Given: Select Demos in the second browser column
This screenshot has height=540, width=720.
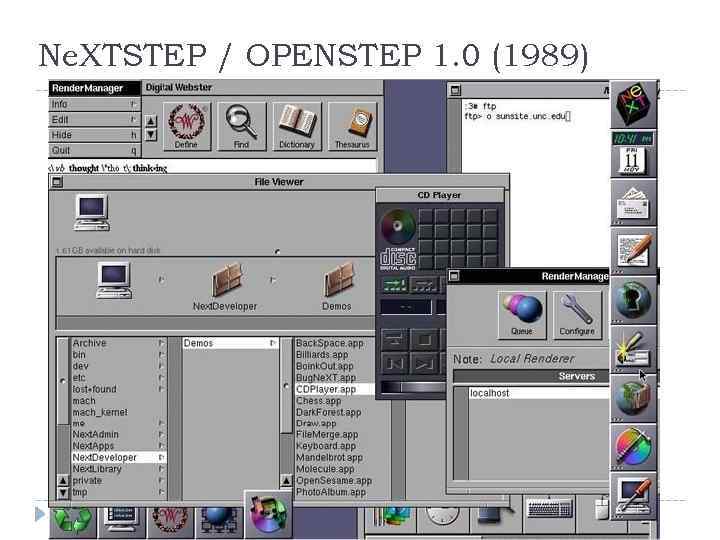Looking at the screenshot, I should [231, 343].
